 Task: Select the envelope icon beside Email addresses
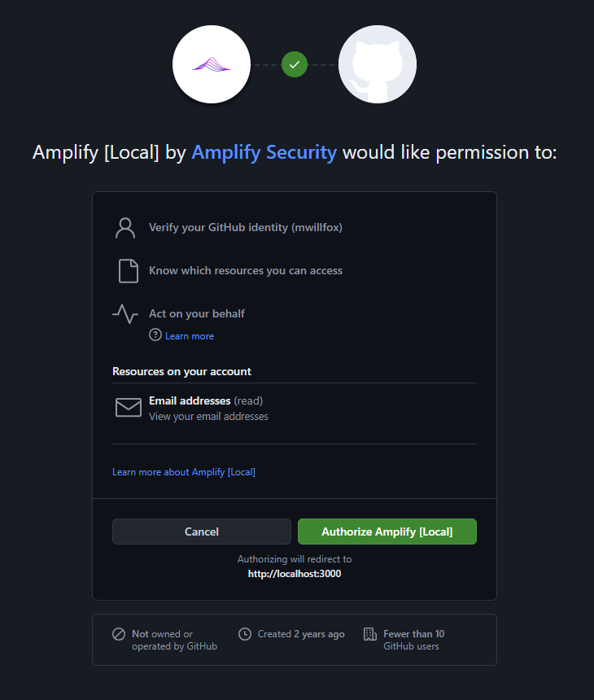tap(128, 407)
